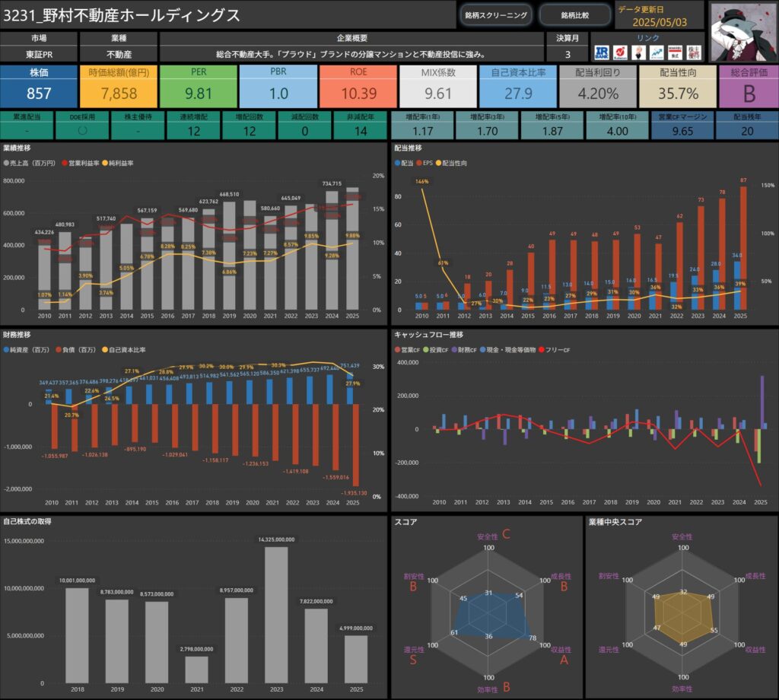Viewport: 779px width, 700px height.
Task: Click the 投資CF legend entry
Action: (x=436, y=350)
